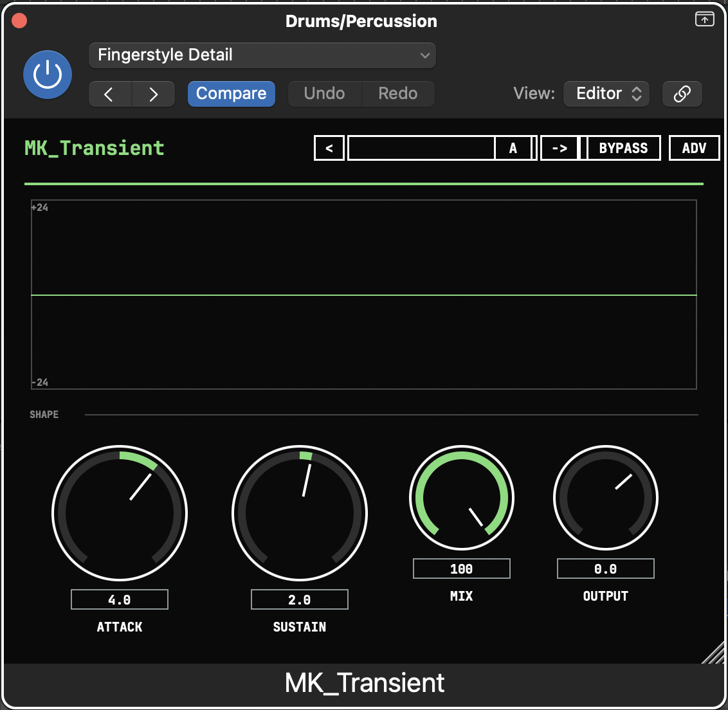
Task: Click the SUSTAIN label
Action: 300,627
